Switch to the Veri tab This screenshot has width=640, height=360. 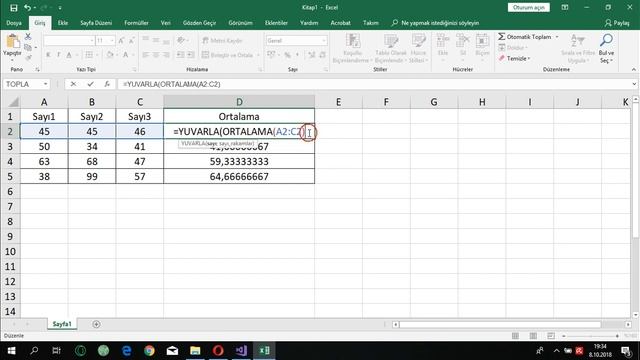(165, 23)
